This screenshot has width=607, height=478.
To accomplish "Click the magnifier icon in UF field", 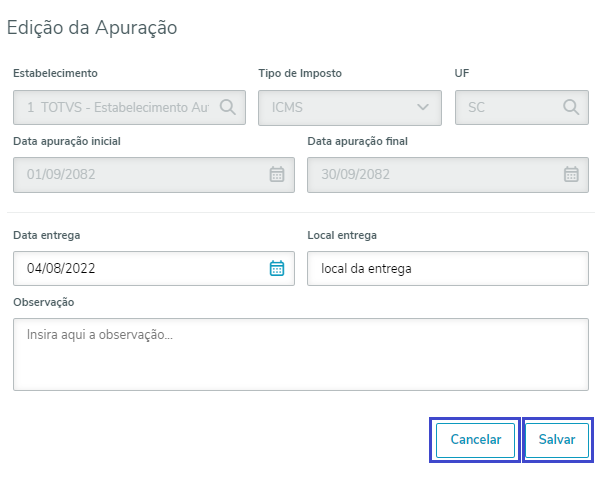I will tap(571, 107).
